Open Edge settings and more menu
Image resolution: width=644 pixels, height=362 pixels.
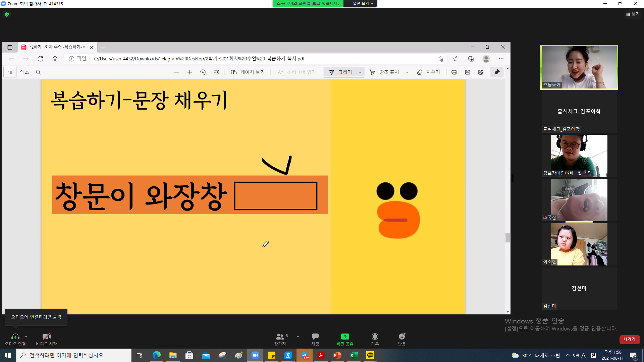[x=501, y=59]
